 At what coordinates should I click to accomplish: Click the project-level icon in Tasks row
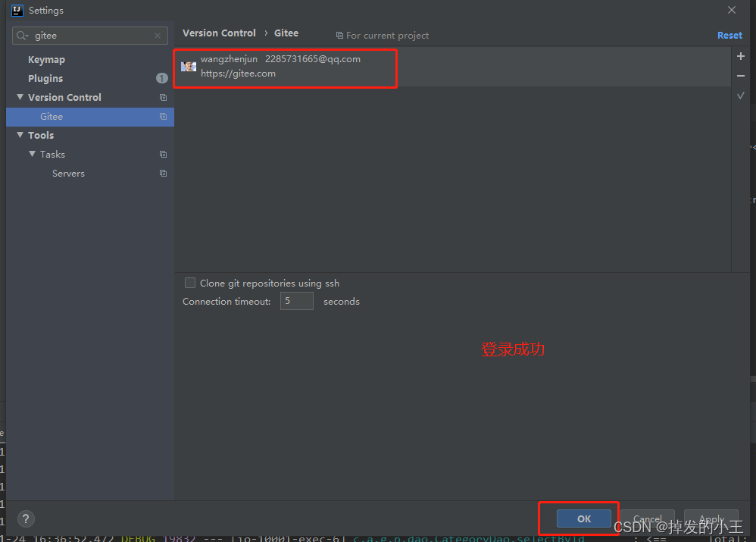click(x=163, y=155)
